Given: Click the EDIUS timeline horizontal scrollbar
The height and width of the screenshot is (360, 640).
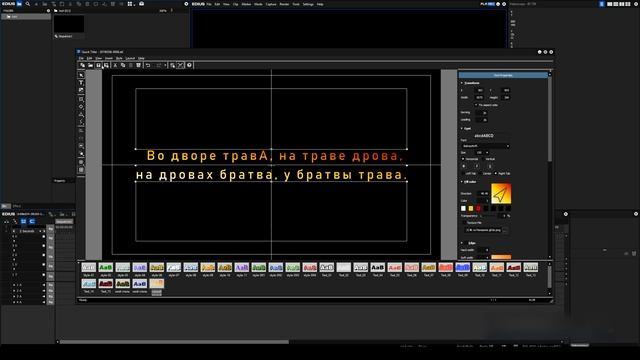Looking at the screenshot, I should click(174, 342).
